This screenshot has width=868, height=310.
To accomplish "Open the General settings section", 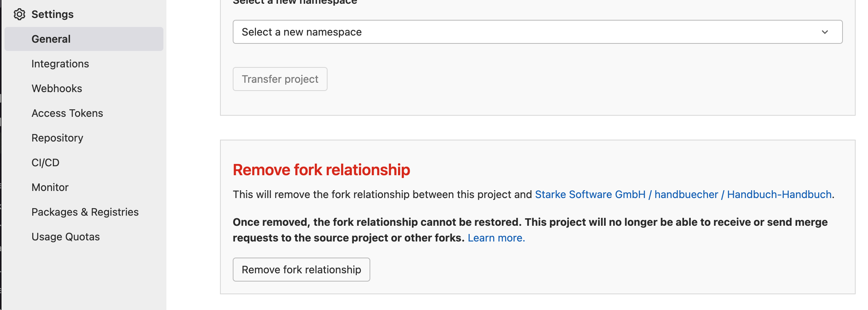I will tap(51, 39).
